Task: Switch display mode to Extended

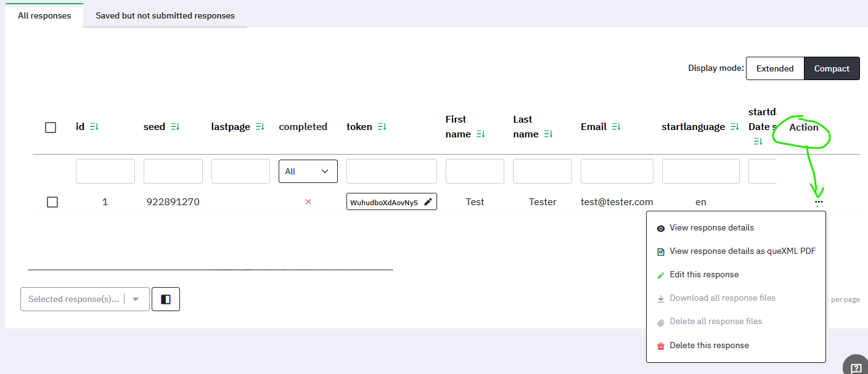Action: tap(775, 69)
